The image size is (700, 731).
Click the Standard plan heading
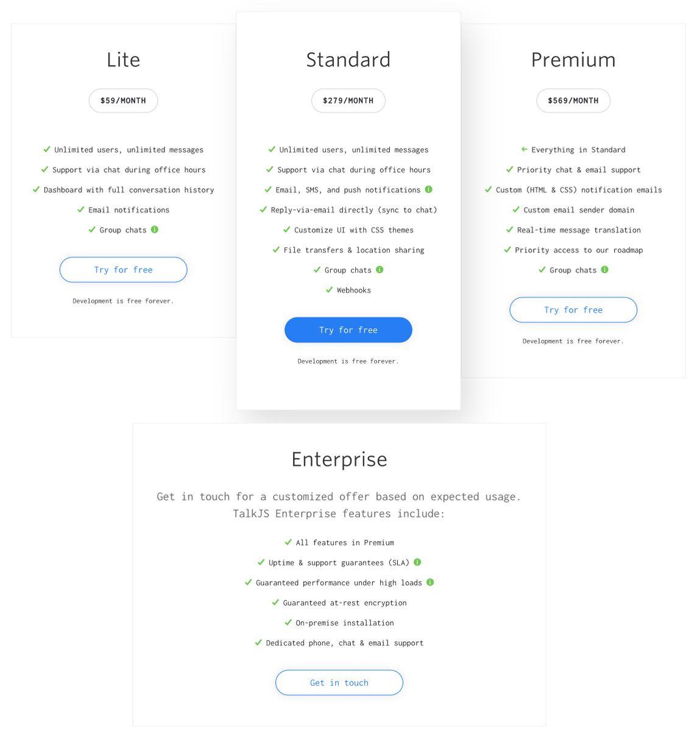348,60
